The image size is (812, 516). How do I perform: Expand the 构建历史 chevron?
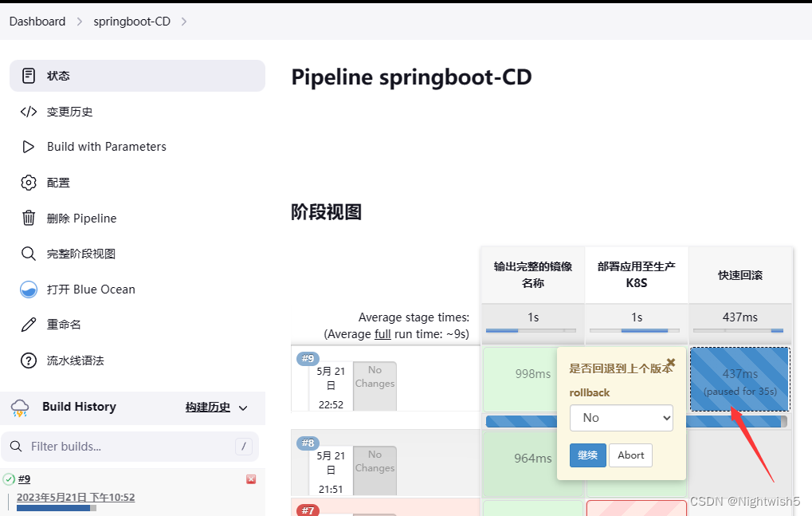(x=243, y=408)
